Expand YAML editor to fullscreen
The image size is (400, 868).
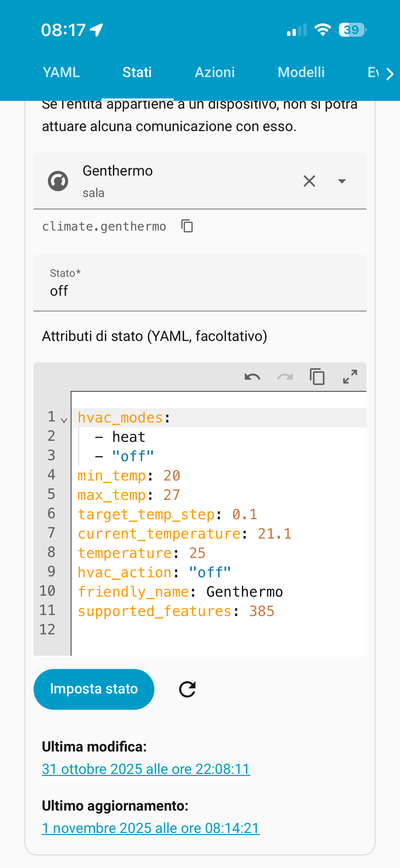[x=350, y=377]
